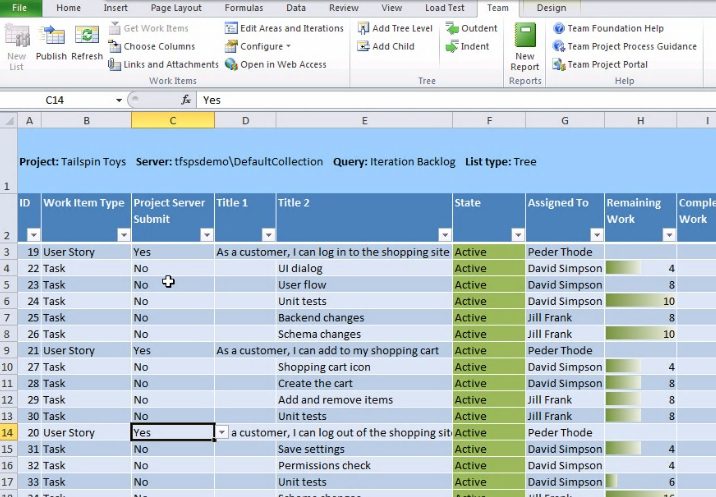Switch to the Design tab
The height and width of the screenshot is (497, 716).
tap(552, 8)
